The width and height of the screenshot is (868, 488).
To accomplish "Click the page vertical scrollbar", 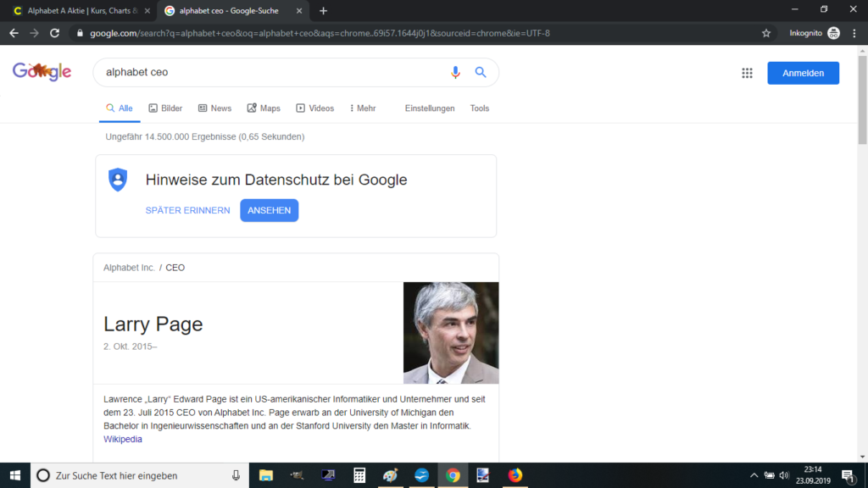I will point(862,100).
